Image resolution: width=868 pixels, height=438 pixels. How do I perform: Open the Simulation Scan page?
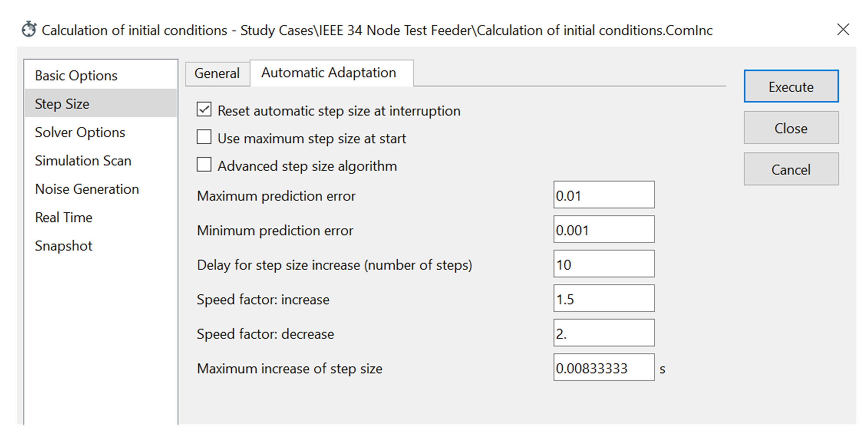83,161
